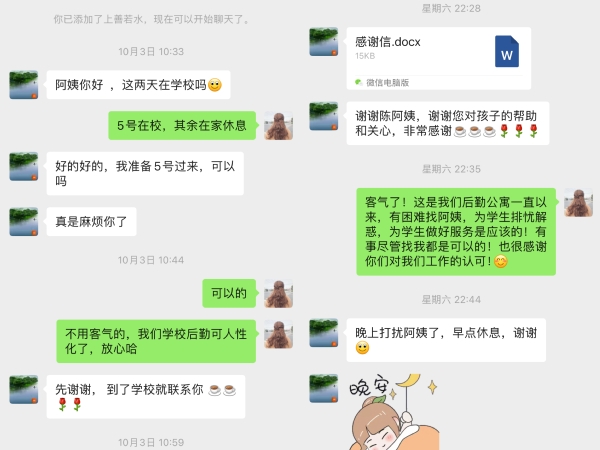Tap avatar beside 晚上打扰阿姨了 message
Screen dimensions: 600x450
[x=324, y=333]
